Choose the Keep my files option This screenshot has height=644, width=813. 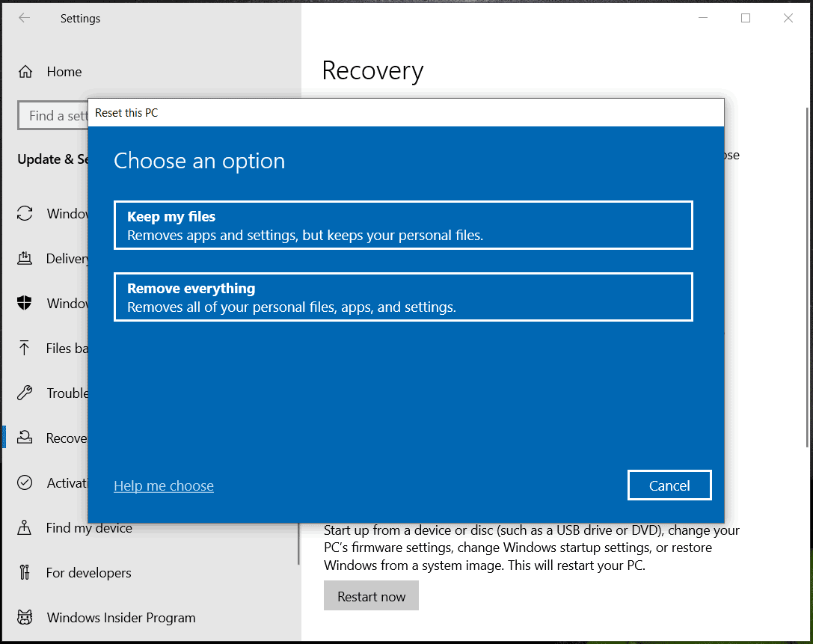[403, 224]
